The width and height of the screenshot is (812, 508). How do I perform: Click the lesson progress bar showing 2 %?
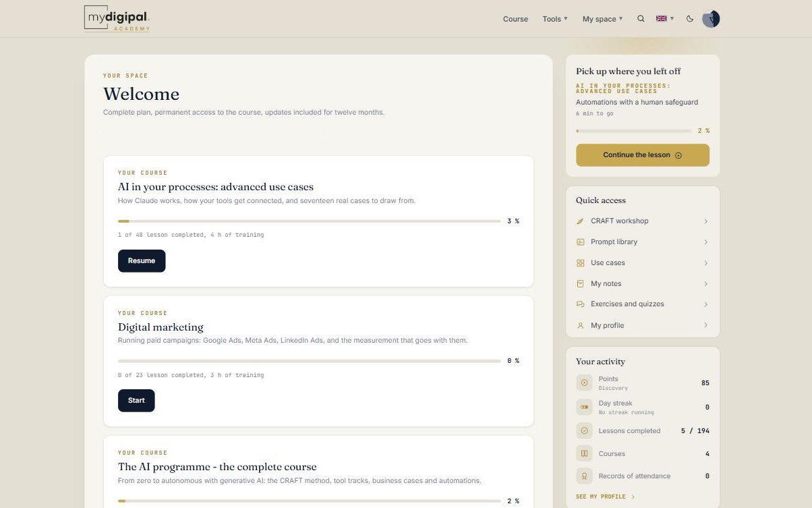click(x=634, y=131)
